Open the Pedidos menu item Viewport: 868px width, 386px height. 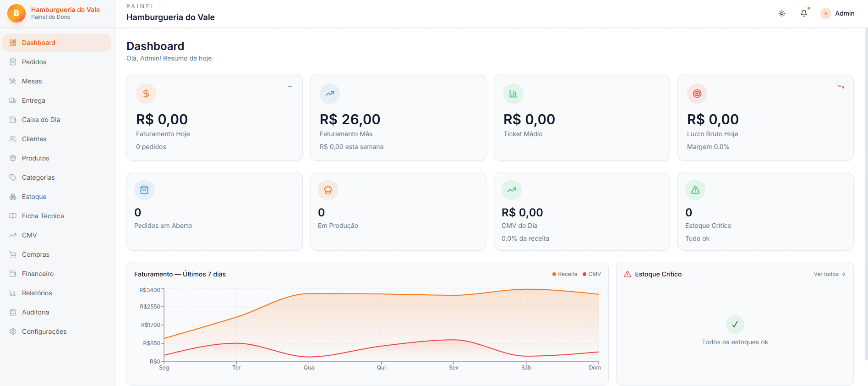(x=57, y=62)
